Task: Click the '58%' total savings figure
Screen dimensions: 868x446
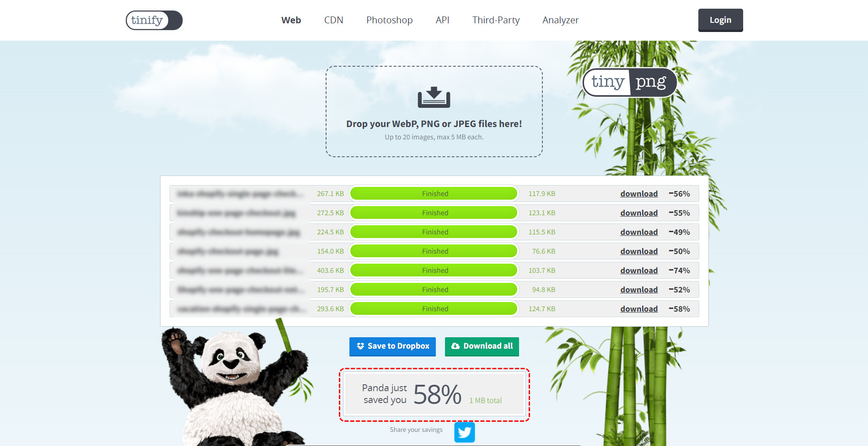Action: tap(438, 394)
